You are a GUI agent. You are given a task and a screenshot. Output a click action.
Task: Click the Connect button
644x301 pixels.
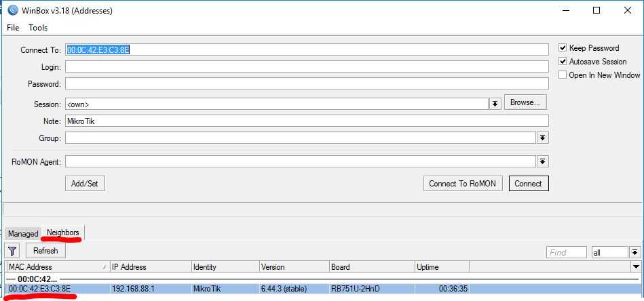(x=529, y=184)
